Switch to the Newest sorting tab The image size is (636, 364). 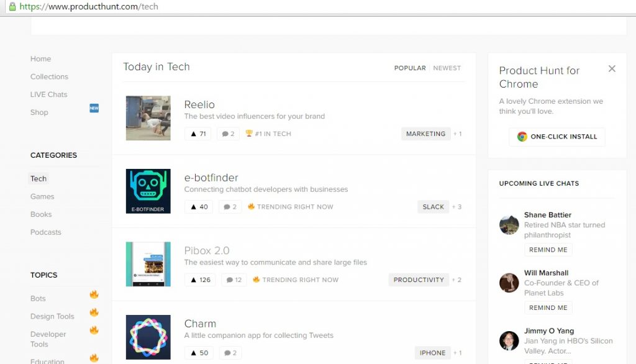[447, 68]
